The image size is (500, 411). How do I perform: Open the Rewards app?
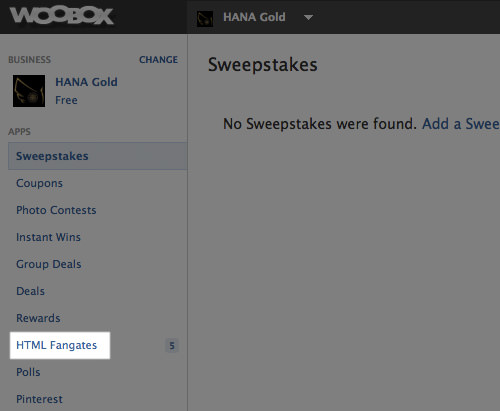[38, 318]
